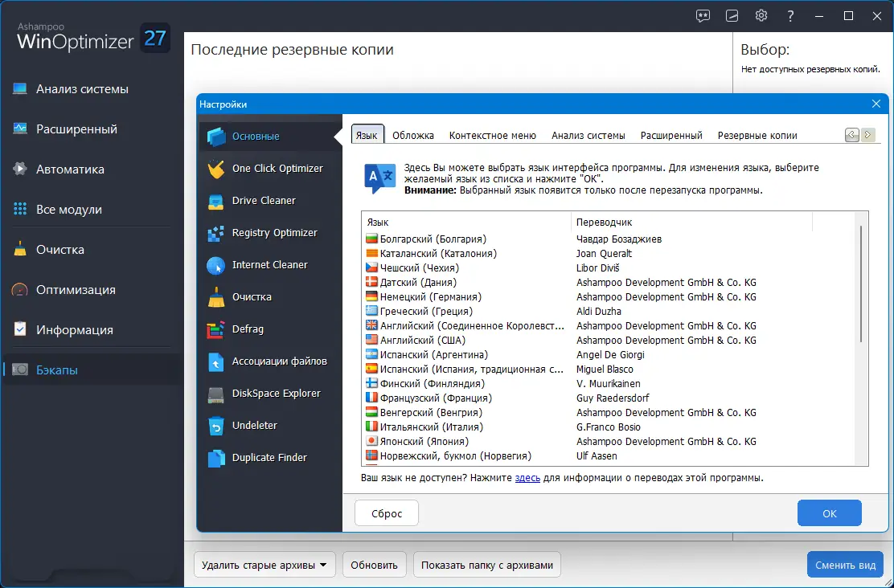Click Показать папку с архивами button
Viewport: 894px width, 588px height.
tap(487, 566)
